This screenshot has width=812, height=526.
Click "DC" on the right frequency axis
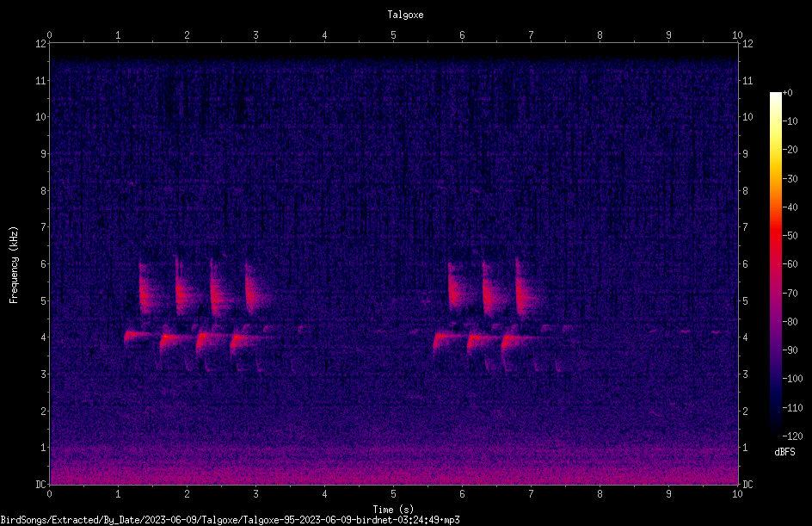tap(748, 485)
